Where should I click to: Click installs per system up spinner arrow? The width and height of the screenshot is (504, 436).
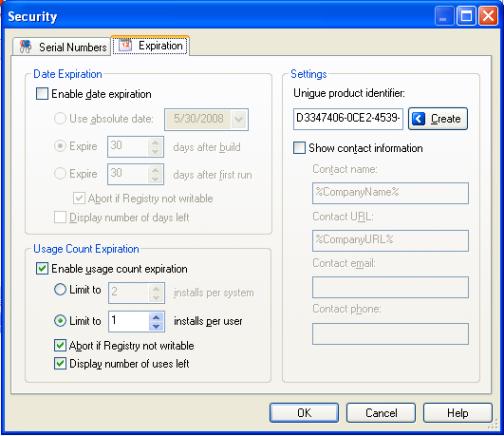click(156, 288)
